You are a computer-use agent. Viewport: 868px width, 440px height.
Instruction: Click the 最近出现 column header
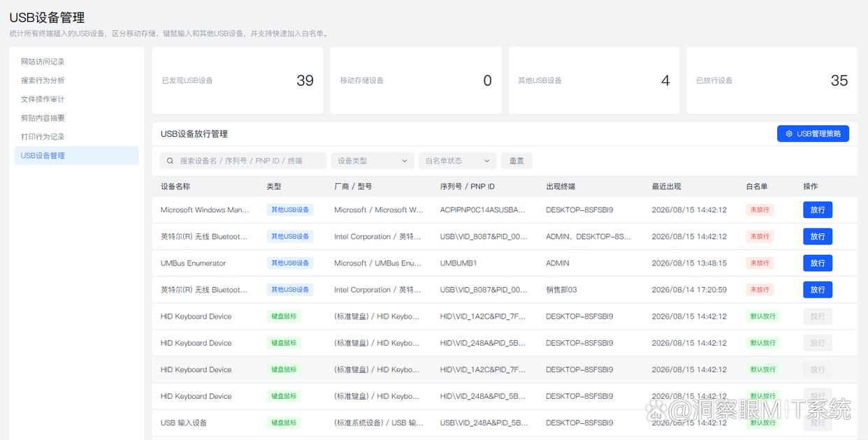click(667, 186)
